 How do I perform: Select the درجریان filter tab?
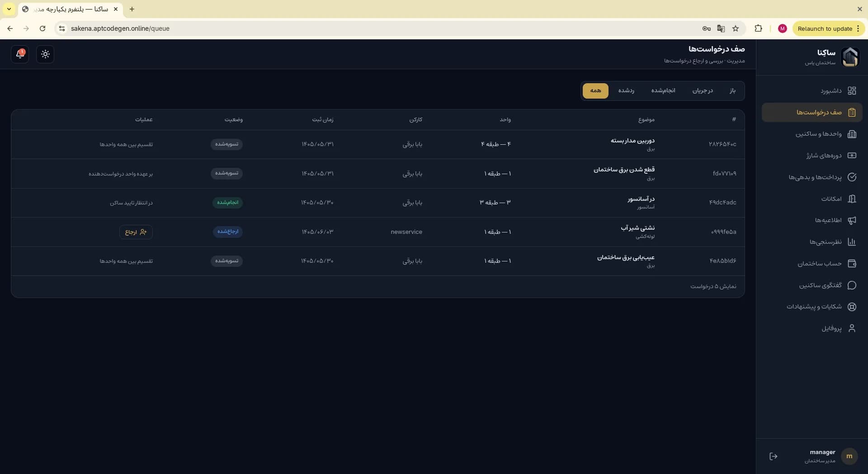coord(703,91)
